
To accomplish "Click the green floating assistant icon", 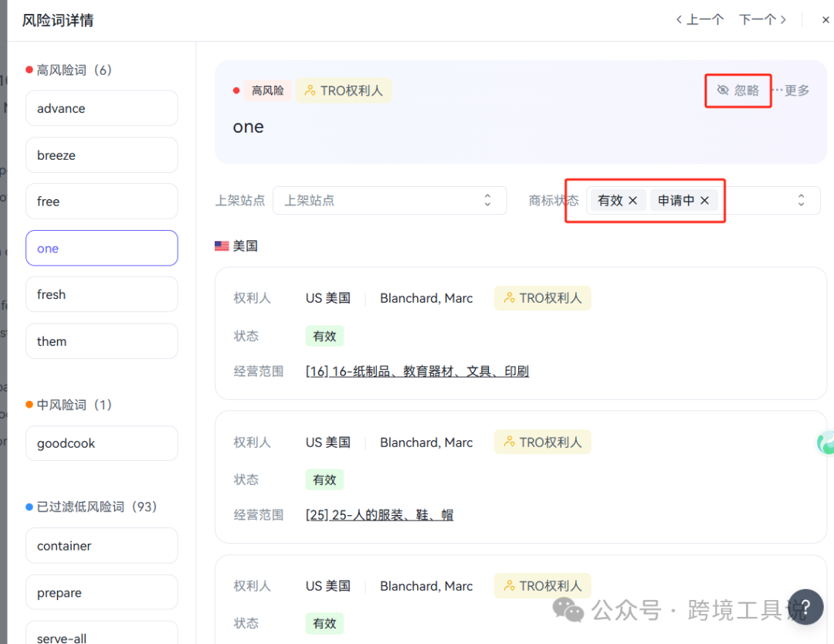I will click(826, 442).
